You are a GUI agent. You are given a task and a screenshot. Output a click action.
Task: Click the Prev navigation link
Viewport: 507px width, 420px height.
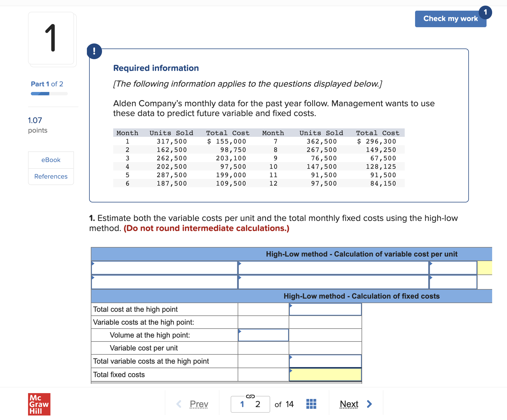pyautogui.click(x=199, y=404)
